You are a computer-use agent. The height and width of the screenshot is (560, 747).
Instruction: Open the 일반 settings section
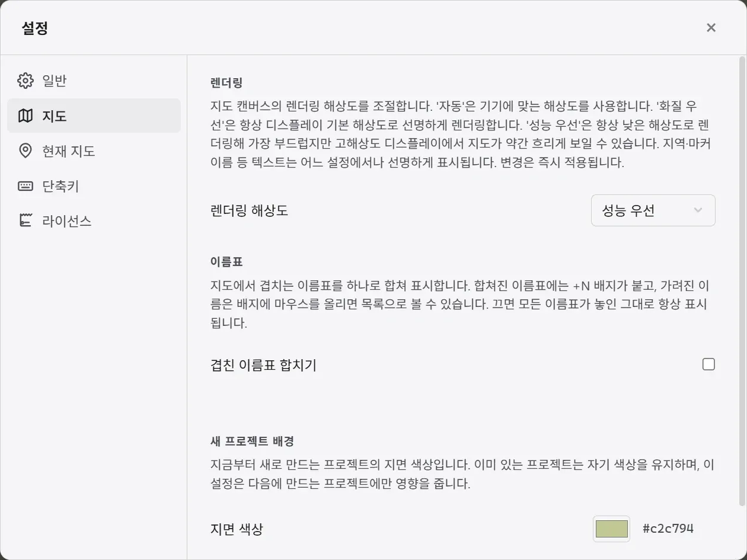[x=94, y=81]
